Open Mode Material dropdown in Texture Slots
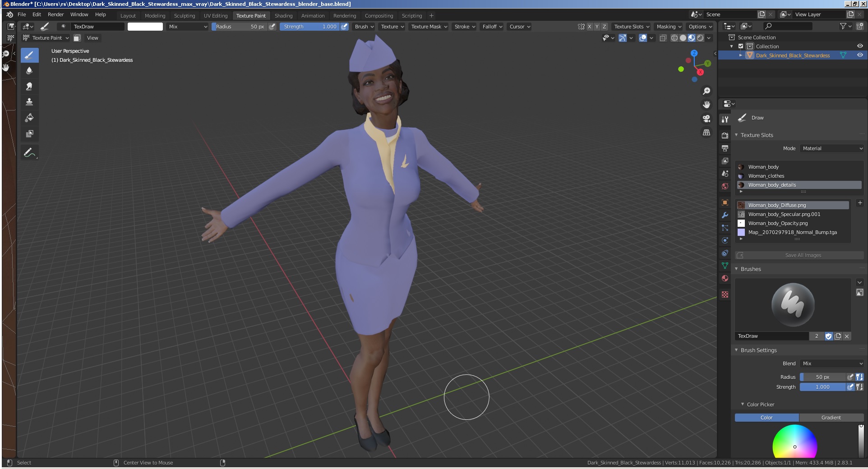 tap(832, 148)
